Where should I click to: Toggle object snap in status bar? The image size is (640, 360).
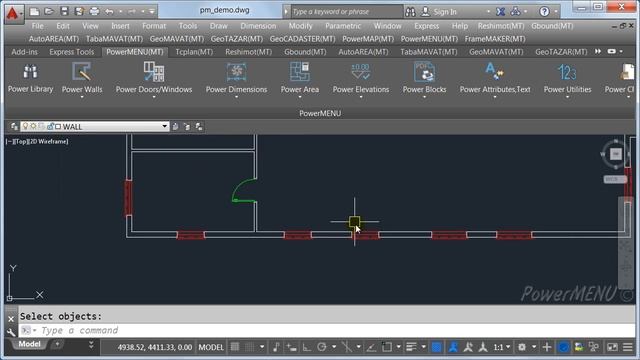tap(386, 347)
